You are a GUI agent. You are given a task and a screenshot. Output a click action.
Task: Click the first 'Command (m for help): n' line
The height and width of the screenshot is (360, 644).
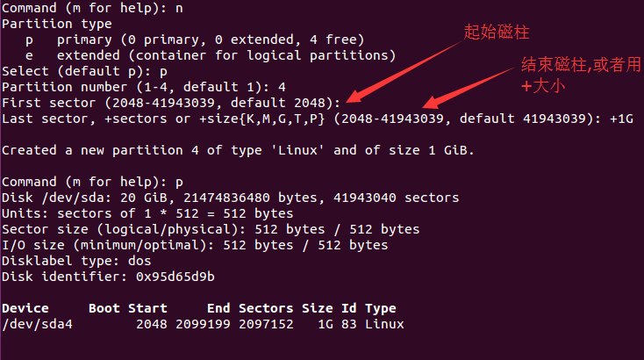coord(92,8)
